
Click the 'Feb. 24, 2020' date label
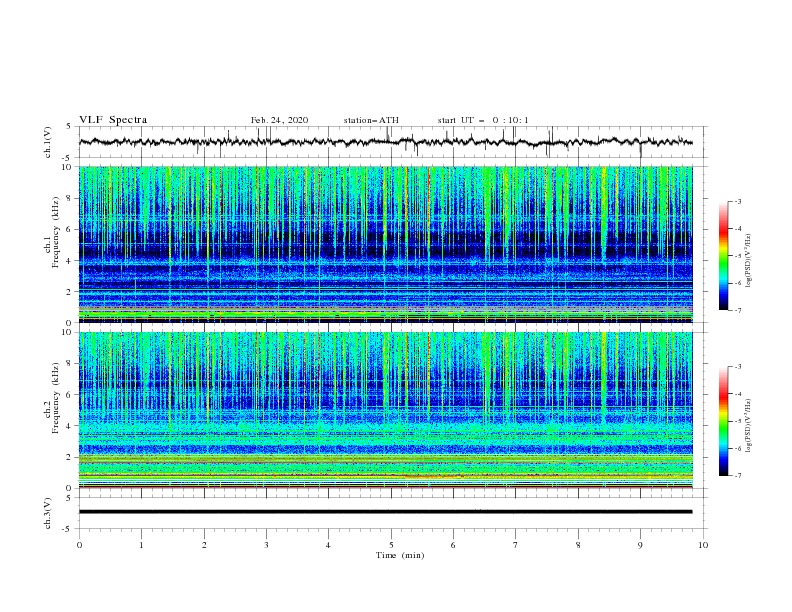pyautogui.click(x=279, y=120)
